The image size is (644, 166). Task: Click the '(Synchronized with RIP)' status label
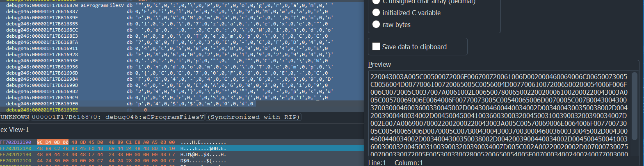click(253, 117)
